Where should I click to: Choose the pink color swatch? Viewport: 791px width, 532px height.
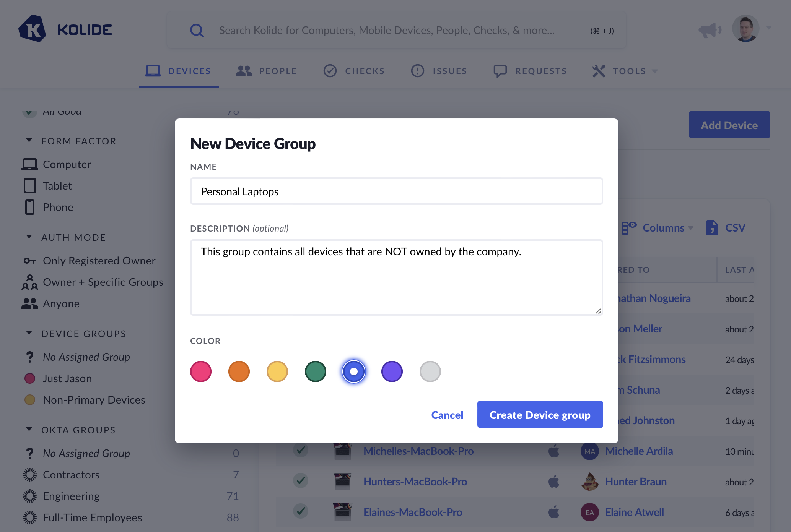click(201, 371)
